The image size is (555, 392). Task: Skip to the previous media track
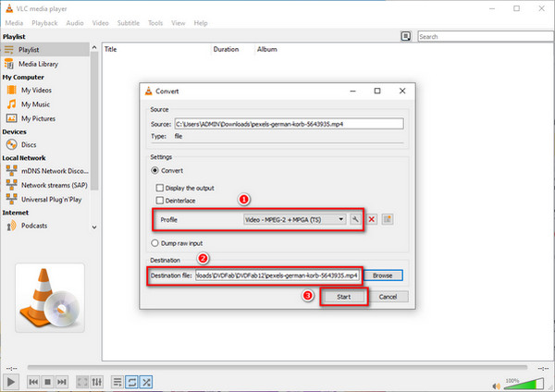[x=33, y=382]
